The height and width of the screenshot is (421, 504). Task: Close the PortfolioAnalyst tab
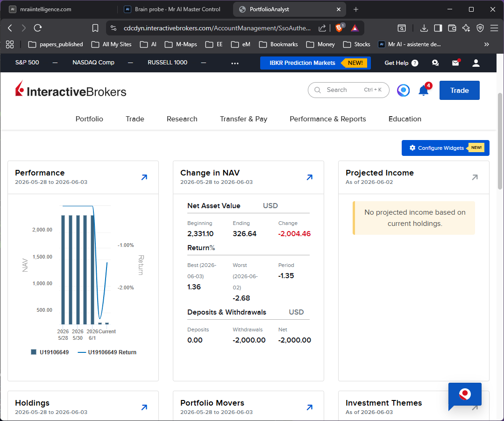(x=339, y=9)
